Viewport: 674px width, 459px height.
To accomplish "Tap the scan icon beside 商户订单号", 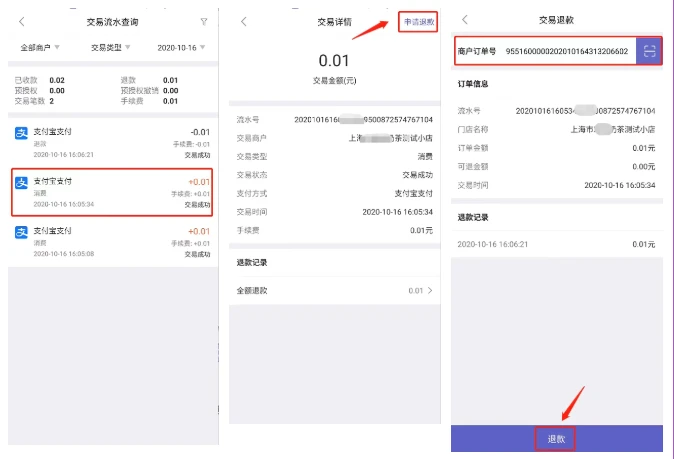I will (x=649, y=51).
